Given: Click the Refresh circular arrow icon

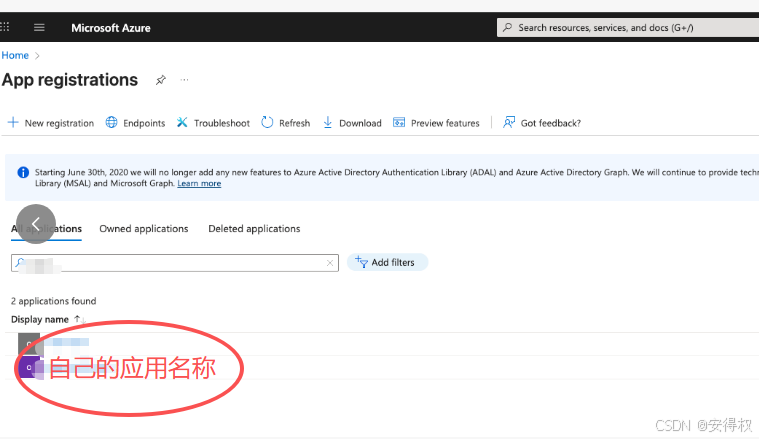Looking at the screenshot, I should point(267,122).
